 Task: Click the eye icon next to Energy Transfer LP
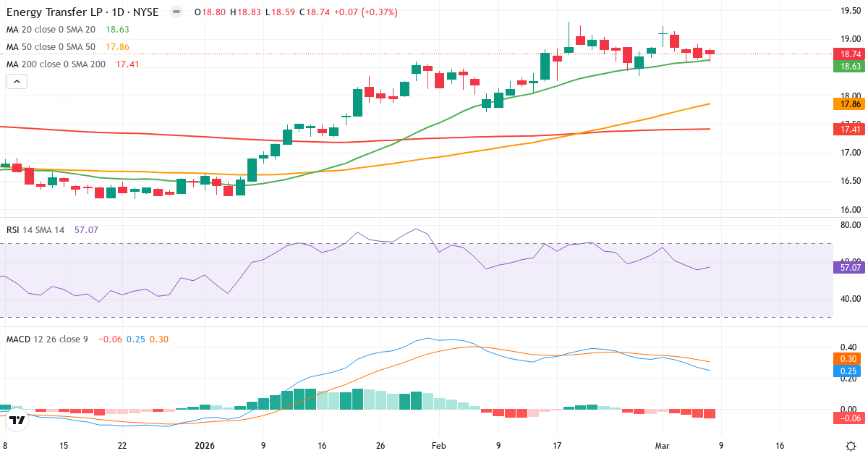tap(176, 12)
